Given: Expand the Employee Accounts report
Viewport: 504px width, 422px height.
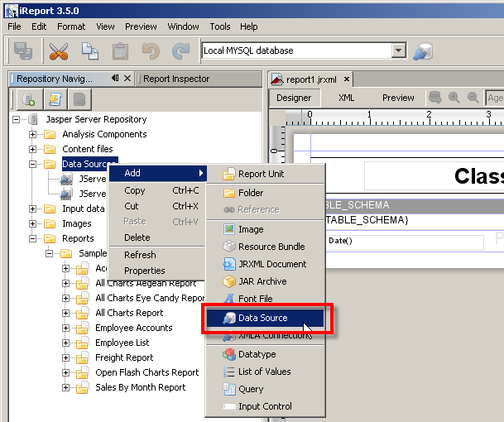Looking at the screenshot, I should 65,328.
